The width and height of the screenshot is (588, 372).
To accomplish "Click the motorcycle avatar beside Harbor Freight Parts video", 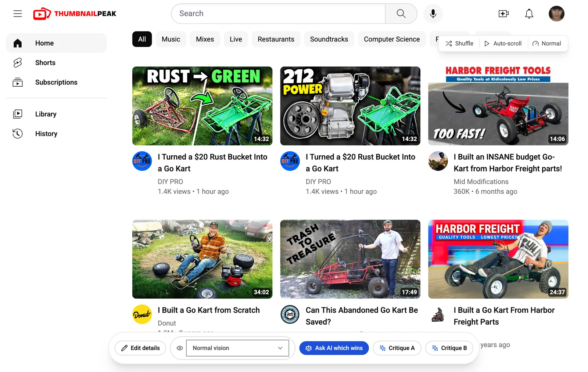I will point(438,314).
